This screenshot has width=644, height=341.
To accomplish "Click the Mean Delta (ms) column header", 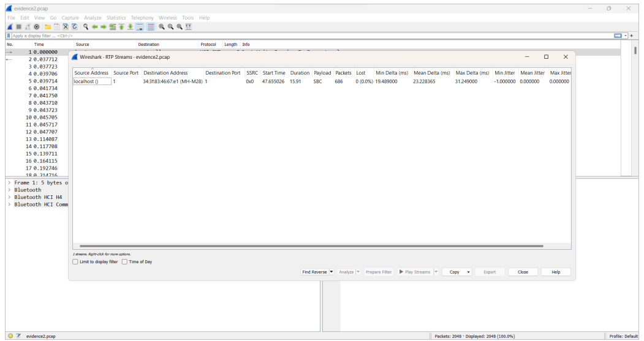I will coord(432,73).
